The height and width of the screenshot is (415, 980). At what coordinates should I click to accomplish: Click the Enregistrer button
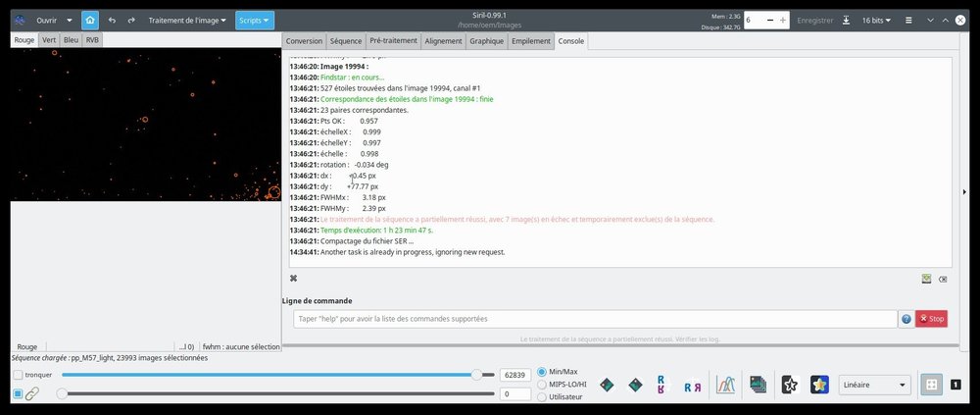[x=815, y=20]
